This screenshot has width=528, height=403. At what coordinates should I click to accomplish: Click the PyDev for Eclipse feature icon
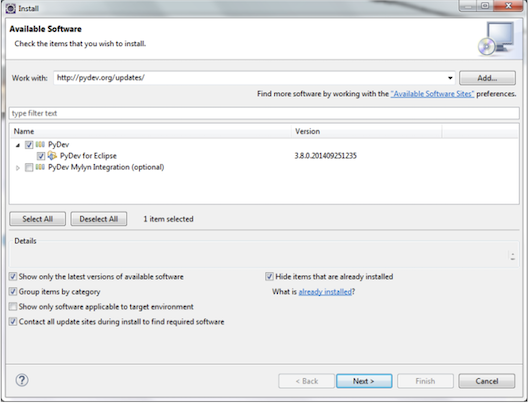click(x=52, y=156)
